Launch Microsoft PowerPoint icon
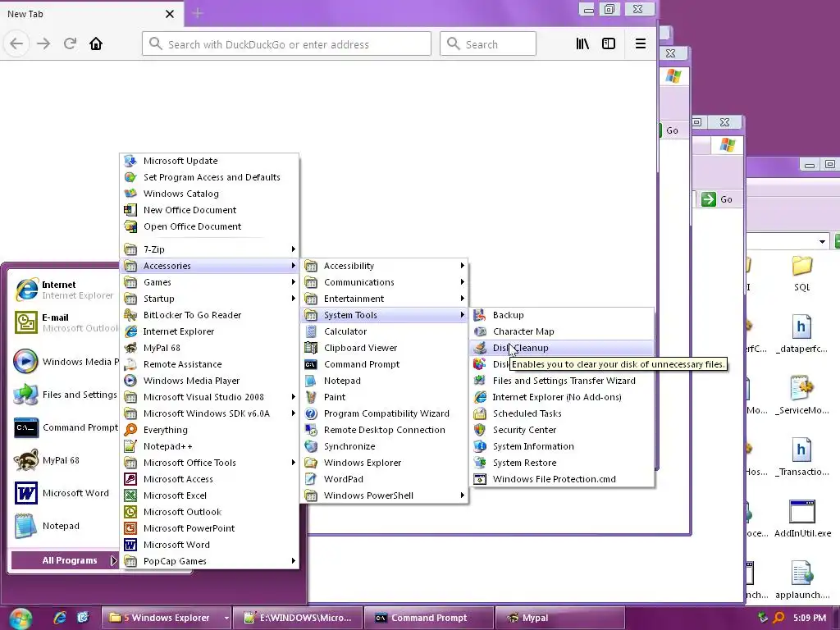Image resolution: width=840 pixels, height=630 pixels. 130,528
